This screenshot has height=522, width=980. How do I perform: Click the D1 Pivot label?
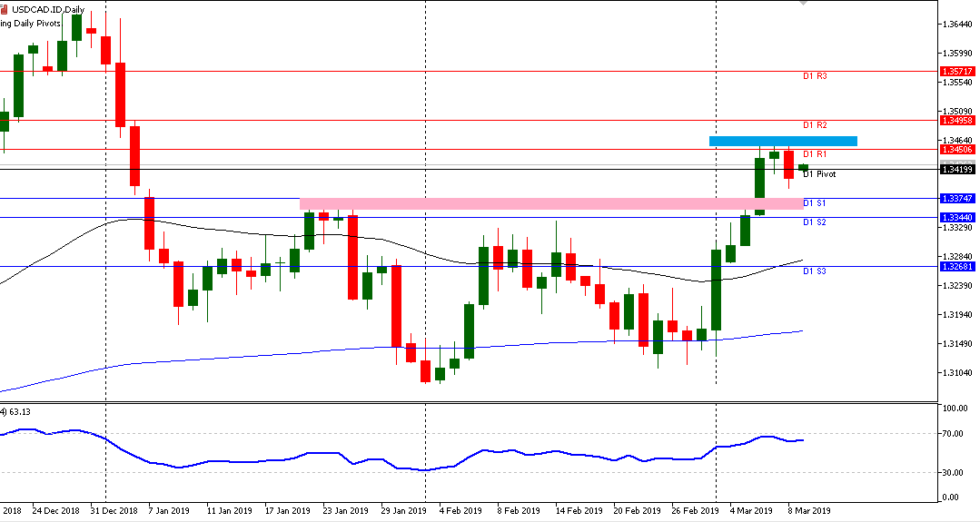(x=819, y=173)
